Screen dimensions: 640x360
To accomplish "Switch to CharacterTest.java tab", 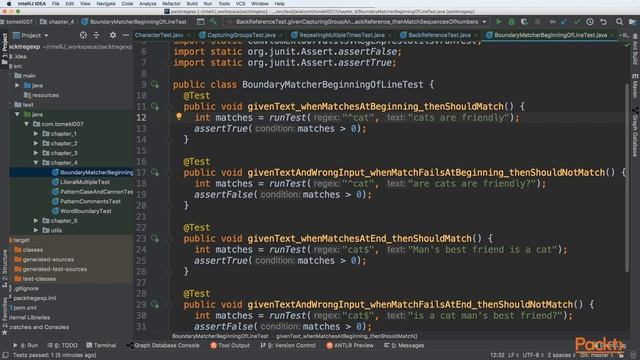I will (x=159, y=35).
